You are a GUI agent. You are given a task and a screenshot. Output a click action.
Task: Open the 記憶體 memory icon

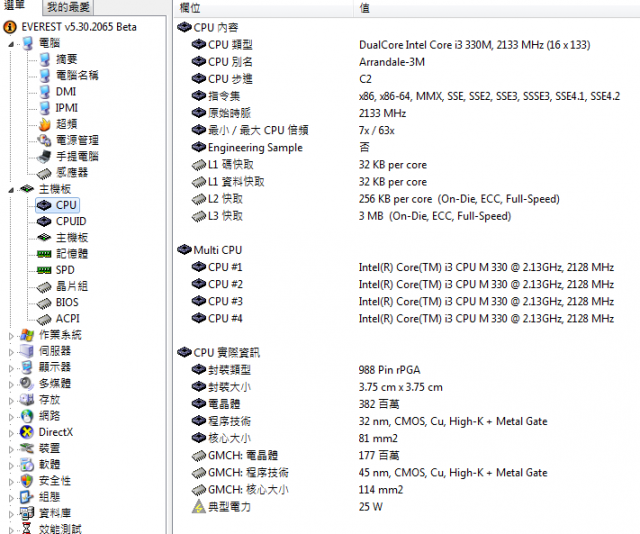click(44, 254)
